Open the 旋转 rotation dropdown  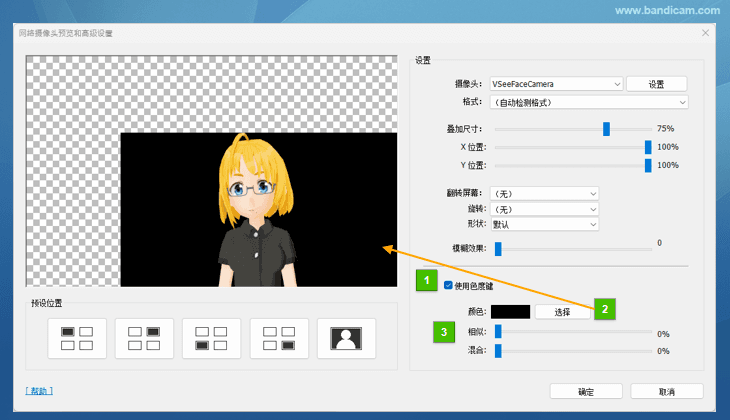[x=544, y=209]
